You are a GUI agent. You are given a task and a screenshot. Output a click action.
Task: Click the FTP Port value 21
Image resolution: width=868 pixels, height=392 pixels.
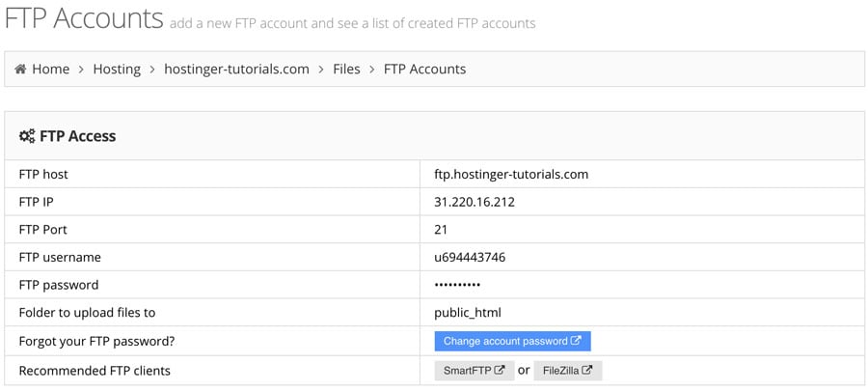[441, 230]
